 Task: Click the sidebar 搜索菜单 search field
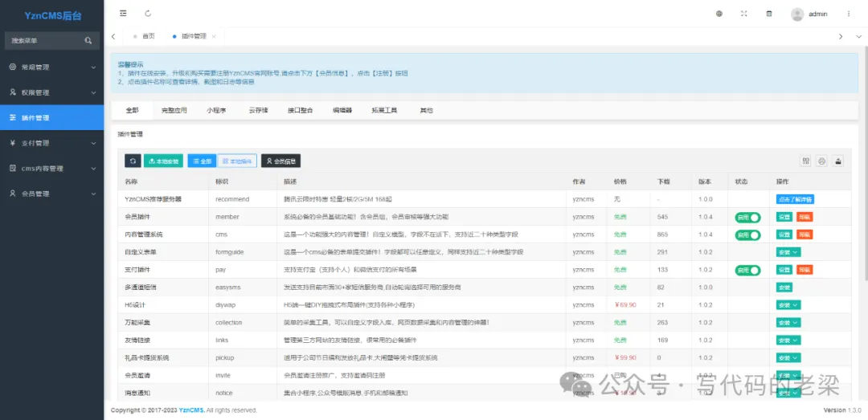(44, 40)
